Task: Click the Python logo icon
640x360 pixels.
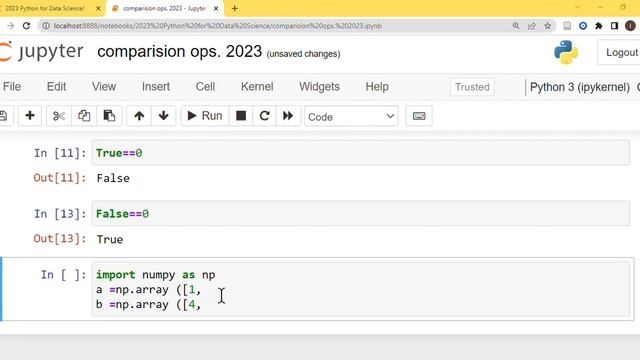Action: click(x=566, y=52)
